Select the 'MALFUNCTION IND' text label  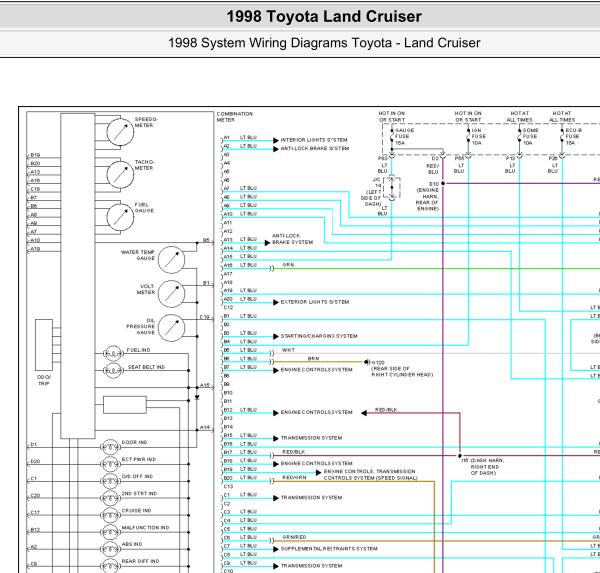click(x=145, y=527)
